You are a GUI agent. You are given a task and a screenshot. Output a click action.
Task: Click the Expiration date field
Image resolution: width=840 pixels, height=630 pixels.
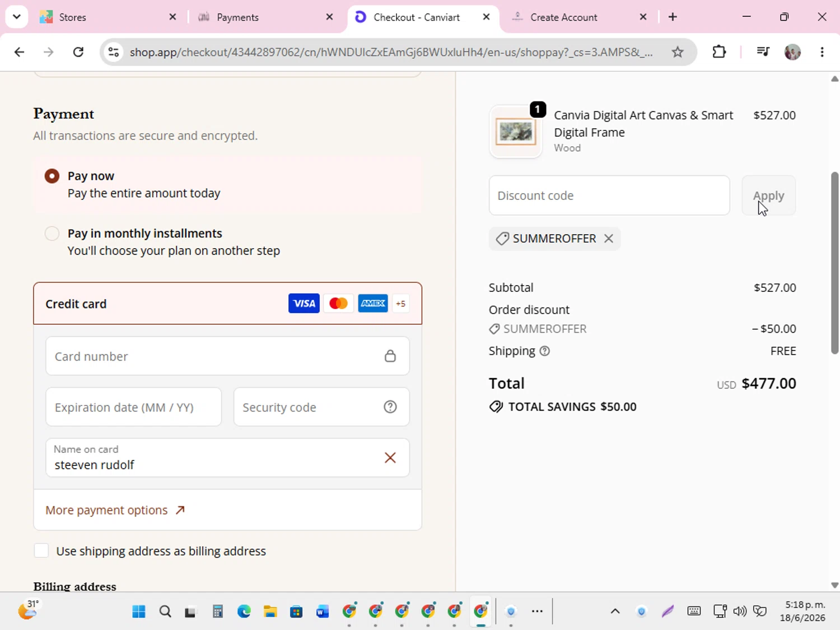(133, 407)
